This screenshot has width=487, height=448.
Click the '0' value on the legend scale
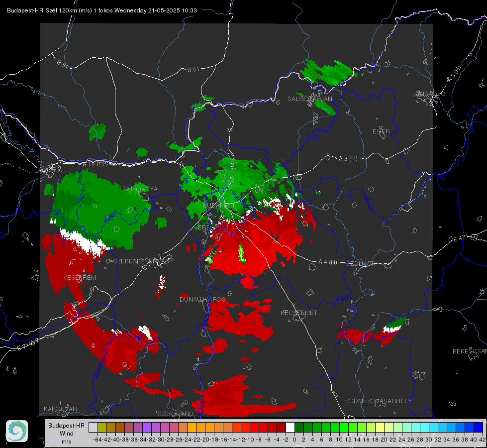294,440
